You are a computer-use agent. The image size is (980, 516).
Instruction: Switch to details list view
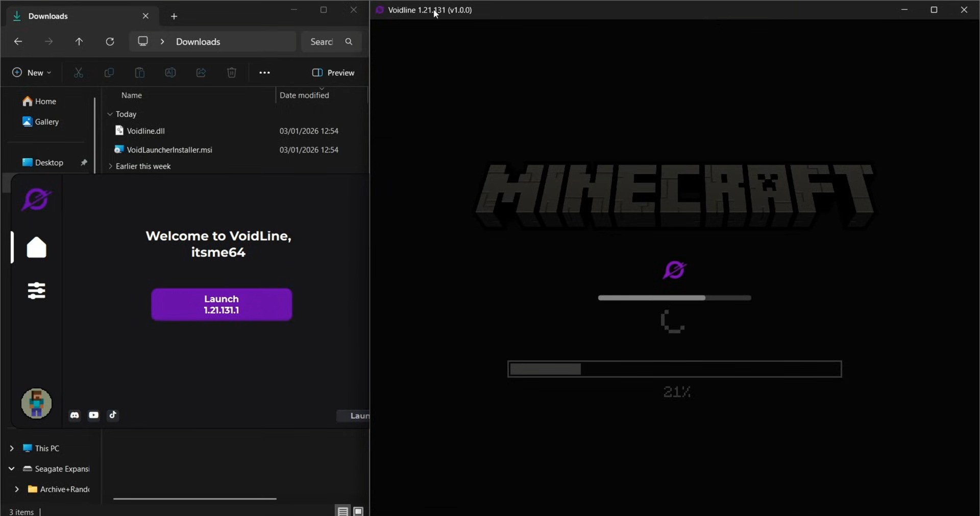[342, 511]
